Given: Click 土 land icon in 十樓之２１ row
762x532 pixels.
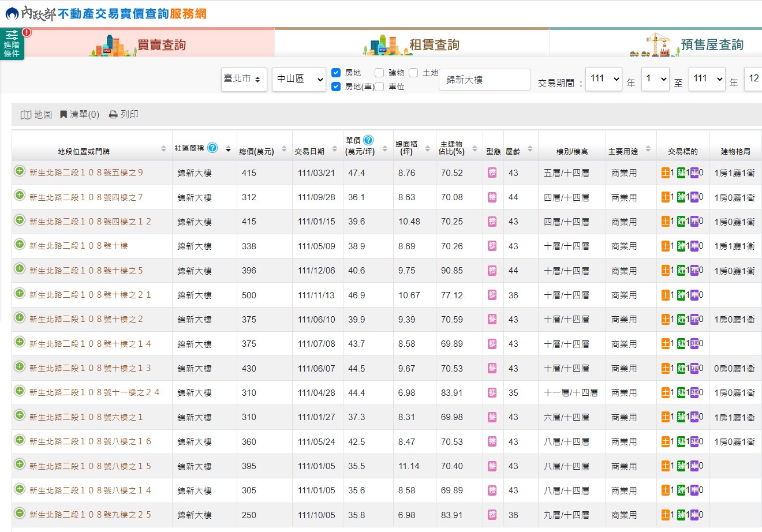Looking at the screenshot, I should pos(665,295).
